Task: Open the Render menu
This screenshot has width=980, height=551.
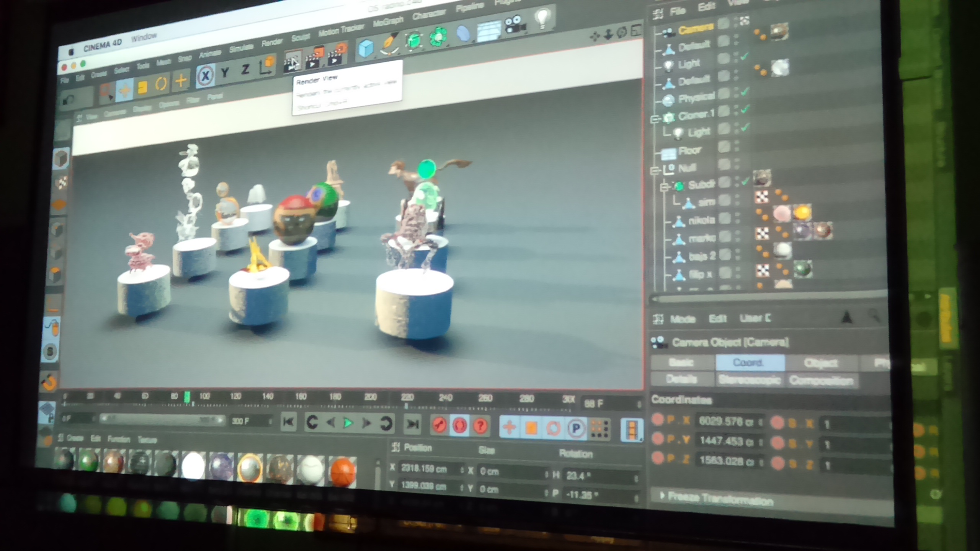Action: (272, 42)
